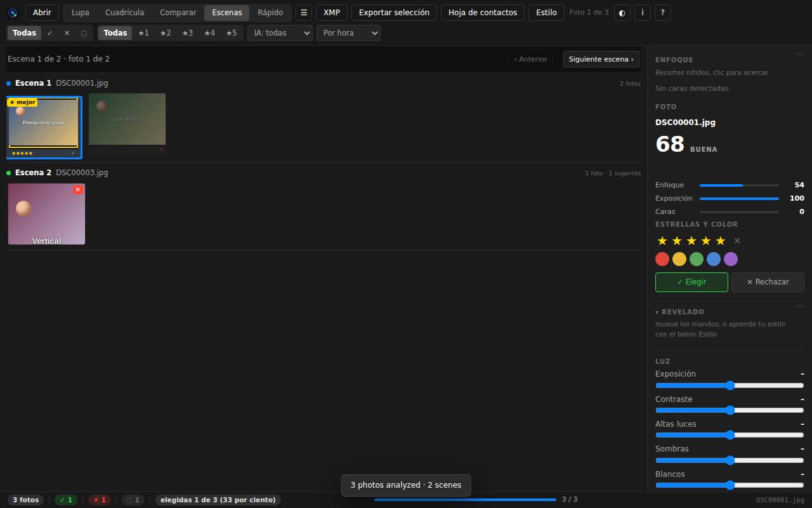Click the app logo icon
This screenshot has width=812, height=508.
(x=13, y=13)
